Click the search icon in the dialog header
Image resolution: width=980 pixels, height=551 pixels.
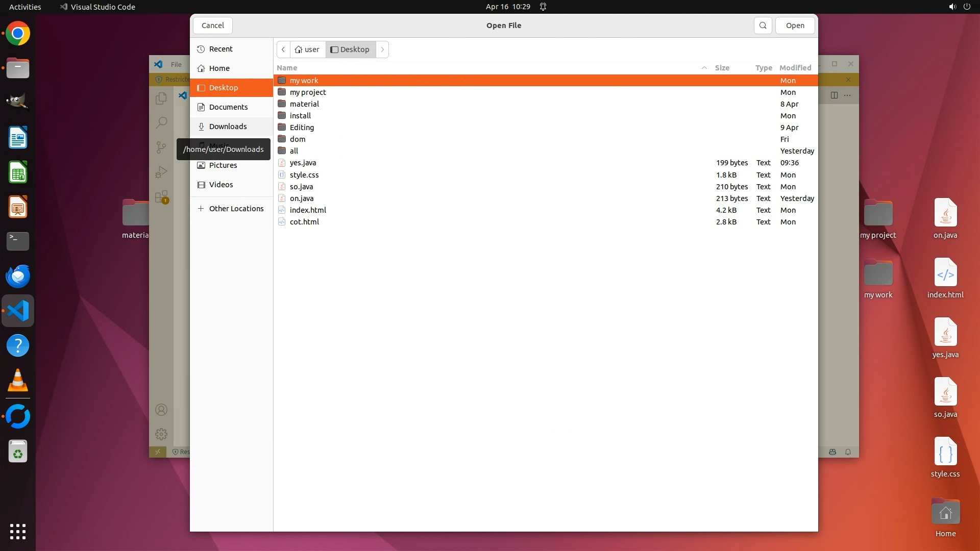763,26
